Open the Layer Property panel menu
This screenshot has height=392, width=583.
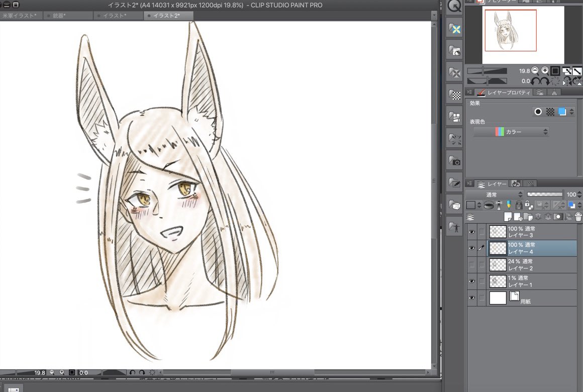point(469,92)
